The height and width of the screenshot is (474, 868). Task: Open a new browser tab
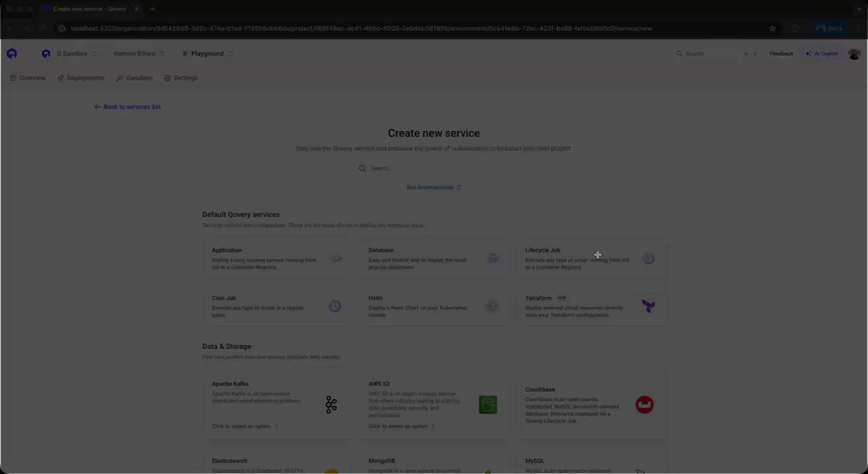[x=153, y=9]
